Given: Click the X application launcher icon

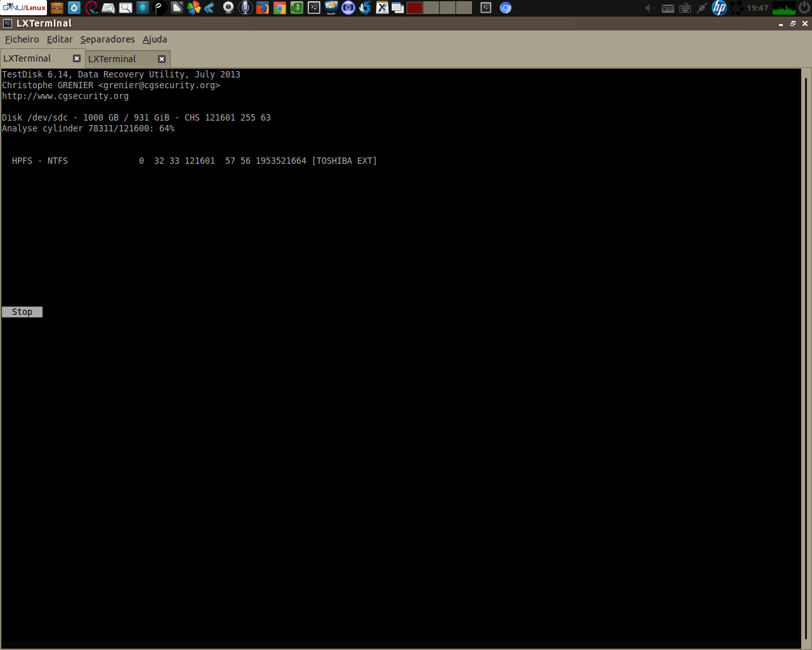Looking at the screenshot, I should pyautogui.click(x=383, y=8).
